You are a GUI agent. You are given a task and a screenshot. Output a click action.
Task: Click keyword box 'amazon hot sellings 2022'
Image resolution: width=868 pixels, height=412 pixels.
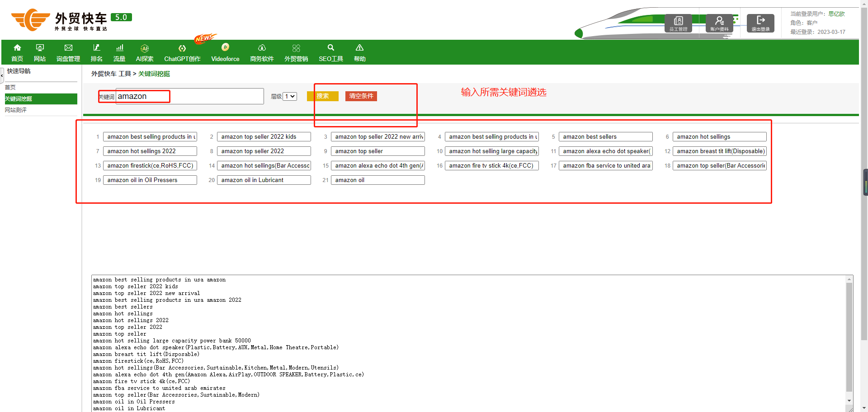pos(150,151)
